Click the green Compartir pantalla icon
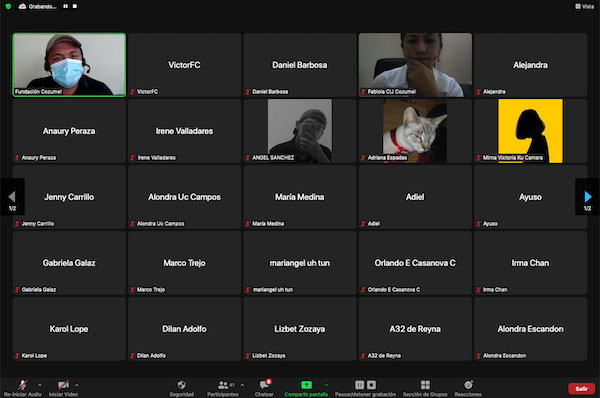The image size is (600, 398). tap(307, 385)
